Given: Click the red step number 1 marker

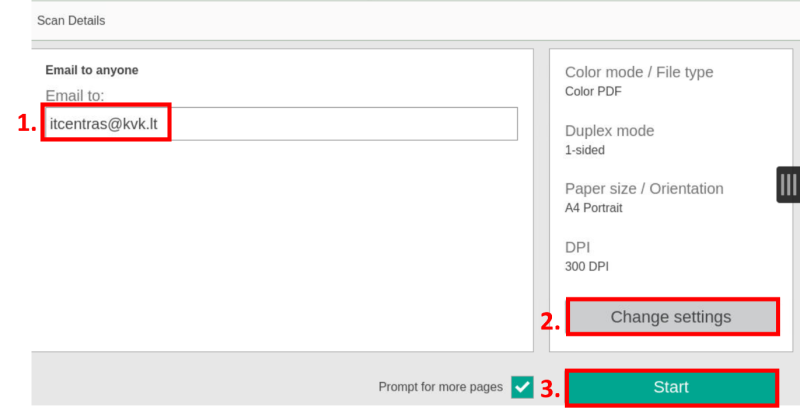Looking at the screenshot, I should (x=26, y=124).
